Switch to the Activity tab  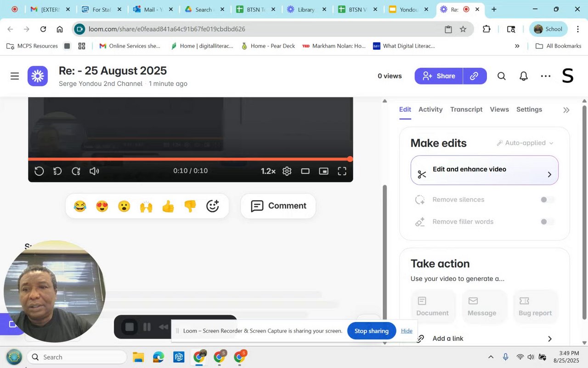(x=430, y=109)
